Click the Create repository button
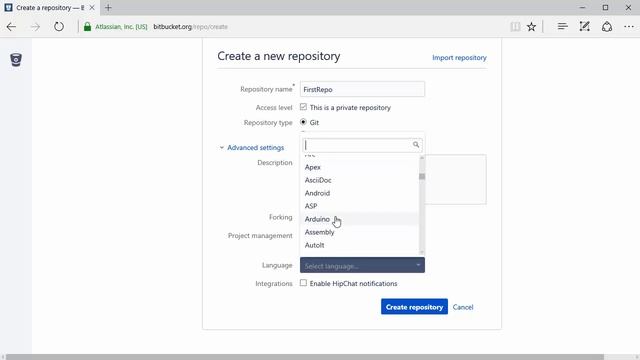 coord(414,307)
